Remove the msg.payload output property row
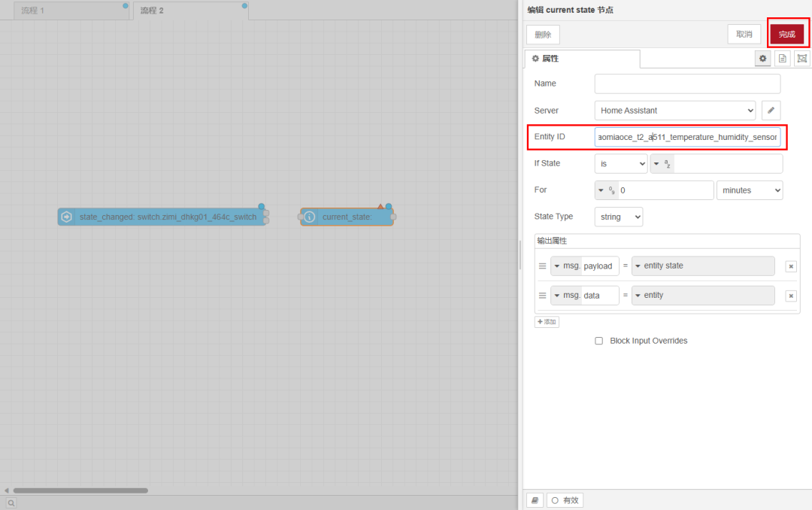812x510 pixels. coord(791,266)
